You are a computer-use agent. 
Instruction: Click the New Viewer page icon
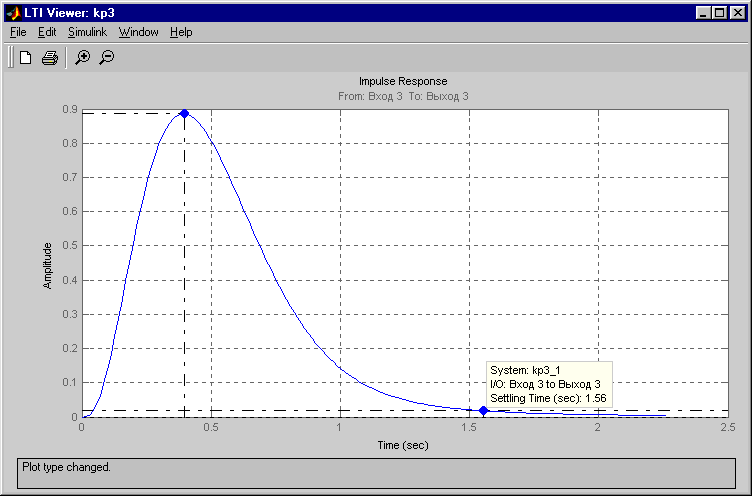point(25,58)
